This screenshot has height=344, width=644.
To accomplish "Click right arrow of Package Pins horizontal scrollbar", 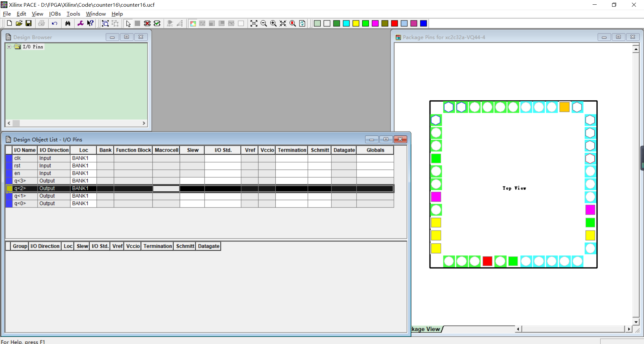I will (x=629, y=329).
